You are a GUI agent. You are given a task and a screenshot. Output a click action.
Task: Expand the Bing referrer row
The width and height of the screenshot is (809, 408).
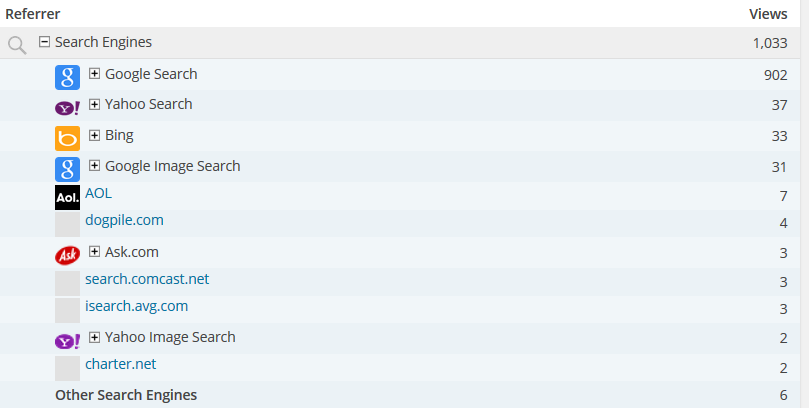95,135
